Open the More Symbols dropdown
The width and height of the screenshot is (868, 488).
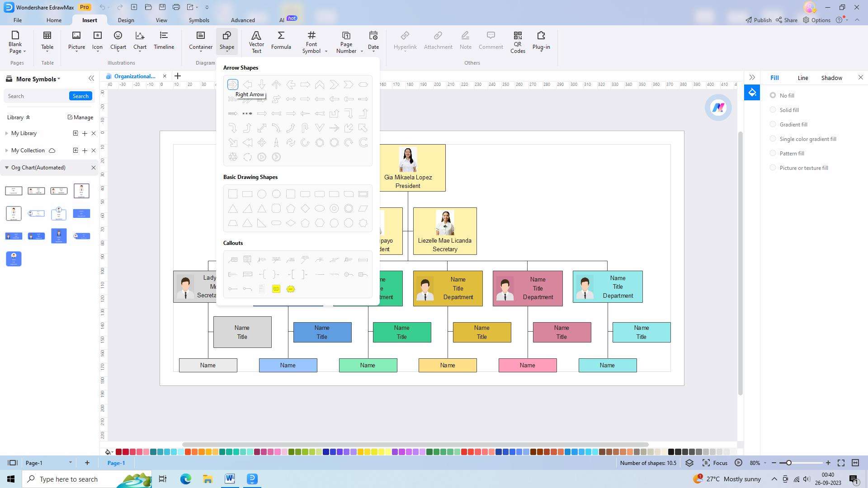38,79
